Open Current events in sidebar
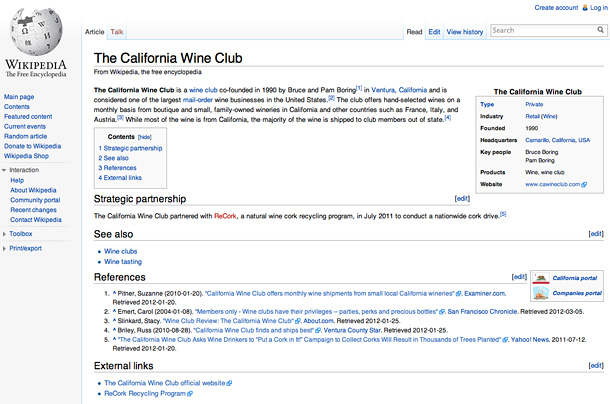The height and width of the screenshot is (404, 610). (x=25, y=126)
